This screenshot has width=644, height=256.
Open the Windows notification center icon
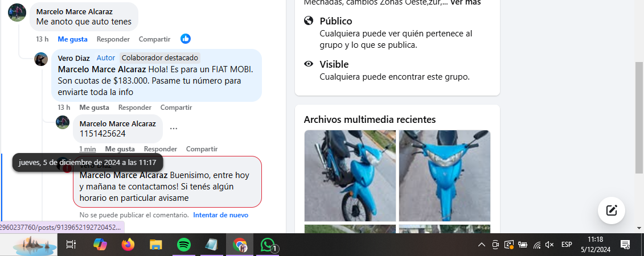tap(625, 245)
